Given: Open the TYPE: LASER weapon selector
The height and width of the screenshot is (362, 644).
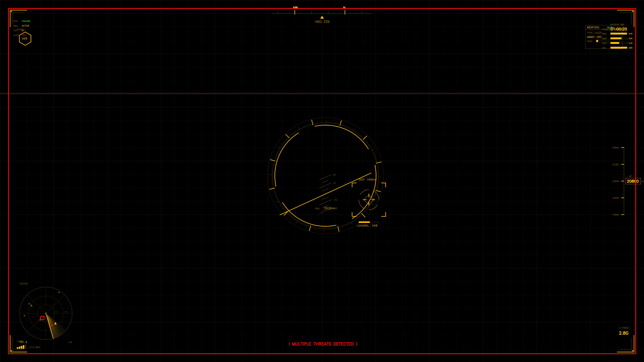Looking at the screenshot, I should [x=595, y=33].
